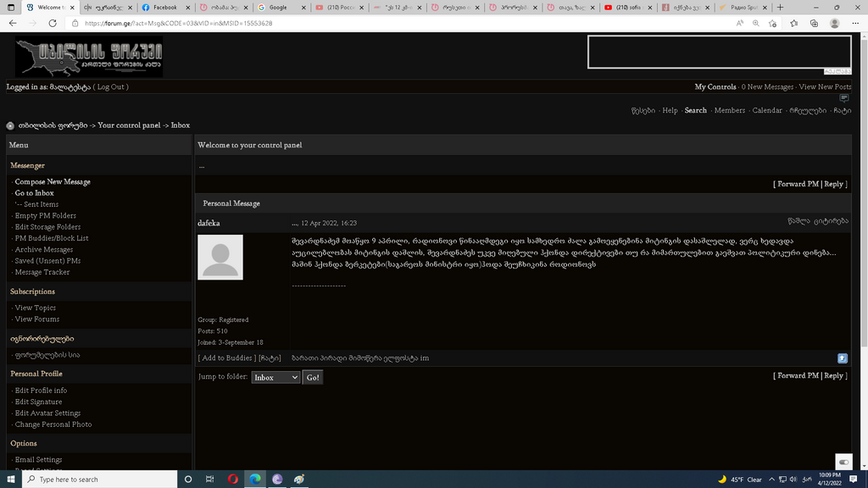Open a new tab with the plus button
Screen dimensions: 868x488
[780, 7]
